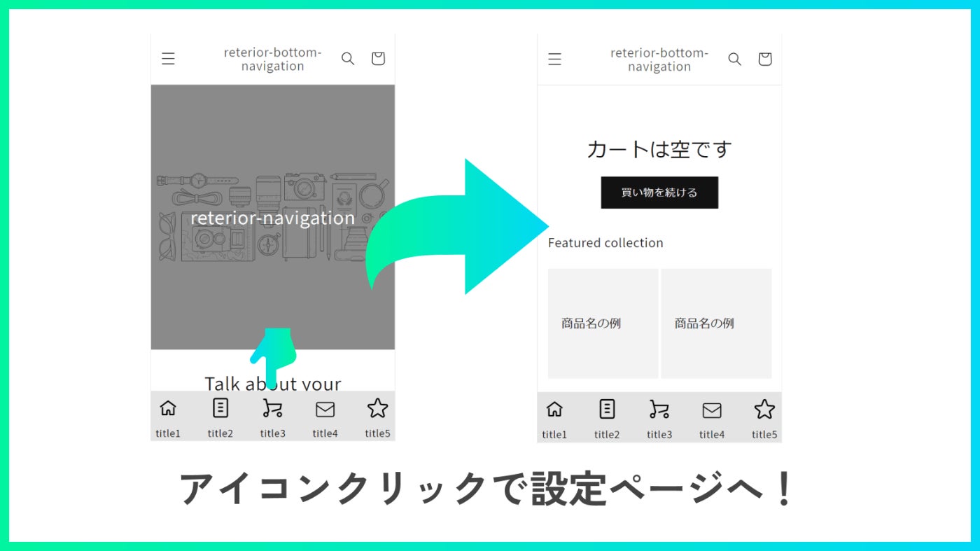Tap star icon above title5, right phone
The height and width of the screenshot is (551, 980).
(x=764, y=410)
